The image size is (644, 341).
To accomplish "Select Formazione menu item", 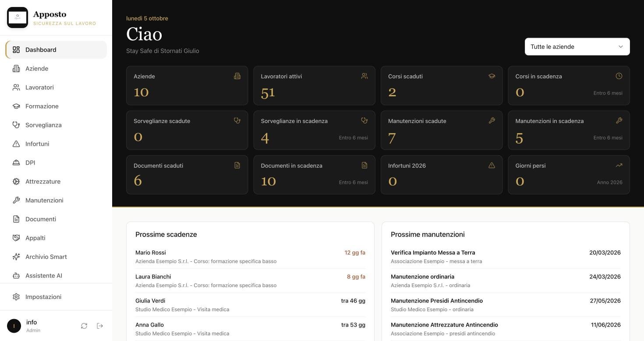I will coord(56,106).
